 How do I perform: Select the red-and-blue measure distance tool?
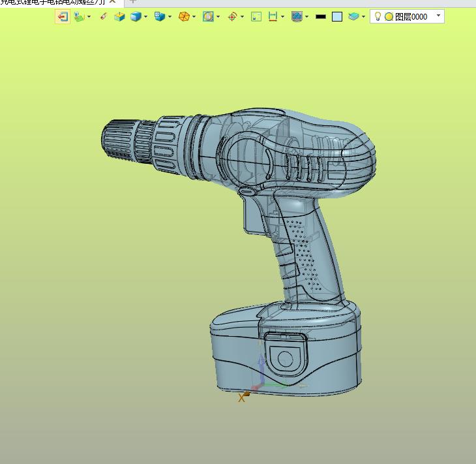273,16
